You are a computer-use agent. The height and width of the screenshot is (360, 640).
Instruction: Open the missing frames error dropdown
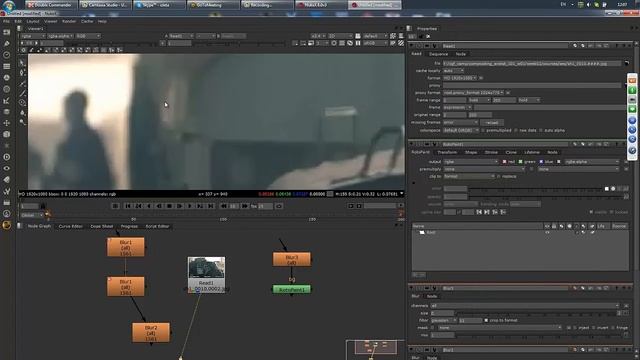coord(460,122)
